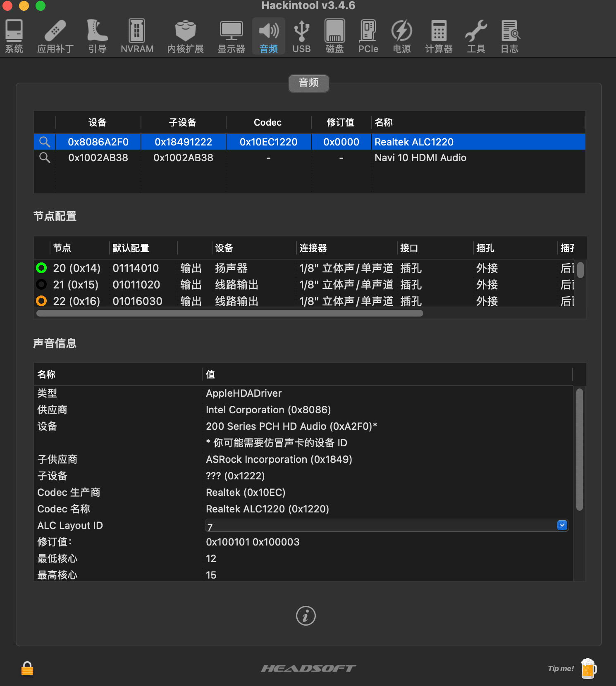The width and height of the screenshot is (616, 686).
Task: Click default config value 01114010
Action: click(x=136, y=268)
